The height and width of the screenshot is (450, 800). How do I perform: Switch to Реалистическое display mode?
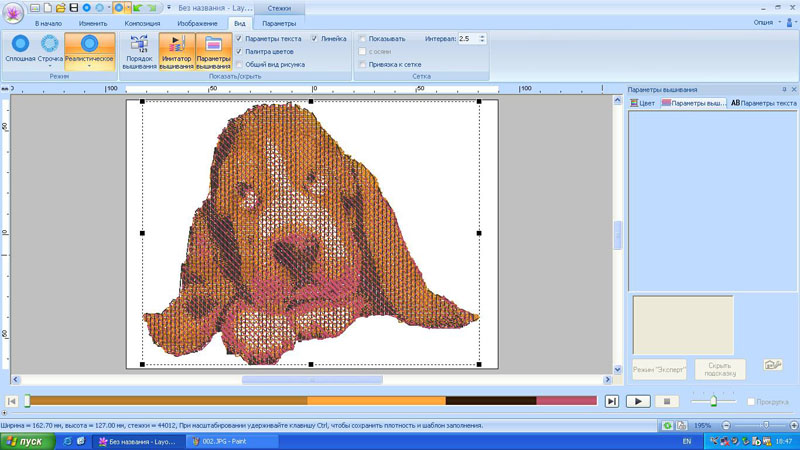89,50
